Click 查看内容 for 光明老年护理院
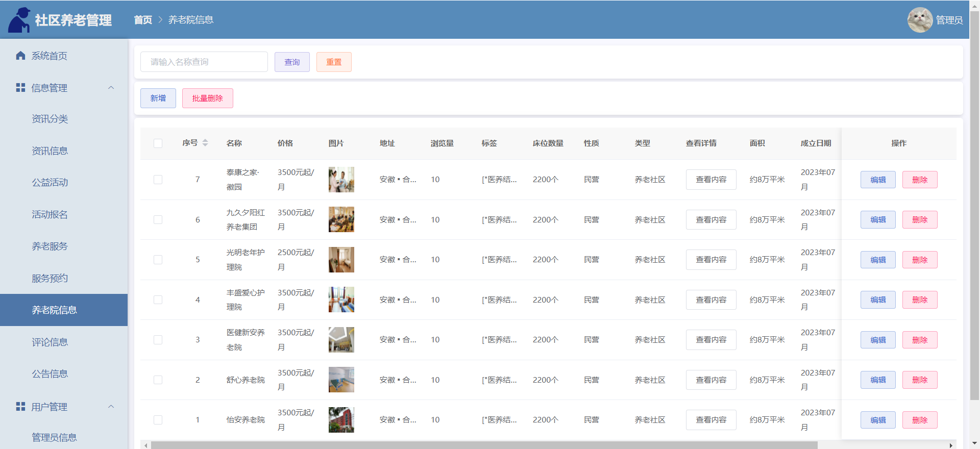Image resolution: width=980 pixels, height=449 pixels. (710, 260)
